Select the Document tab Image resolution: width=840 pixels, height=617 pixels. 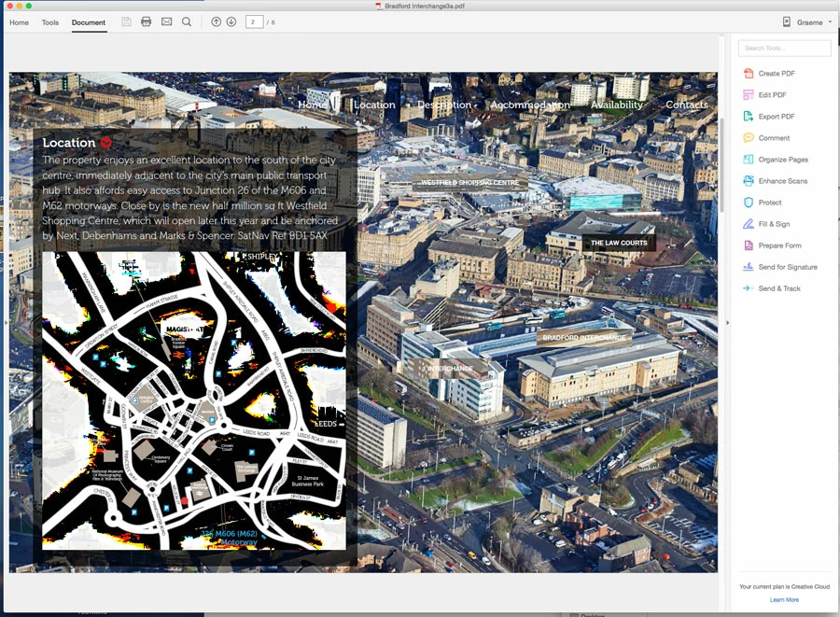[89, 22]
